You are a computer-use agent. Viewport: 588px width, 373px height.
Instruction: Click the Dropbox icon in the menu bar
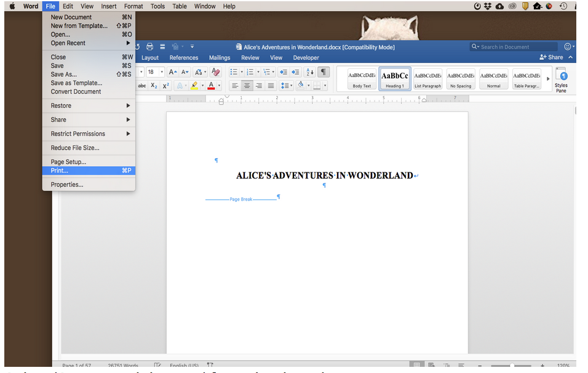[x=488, y=6]
